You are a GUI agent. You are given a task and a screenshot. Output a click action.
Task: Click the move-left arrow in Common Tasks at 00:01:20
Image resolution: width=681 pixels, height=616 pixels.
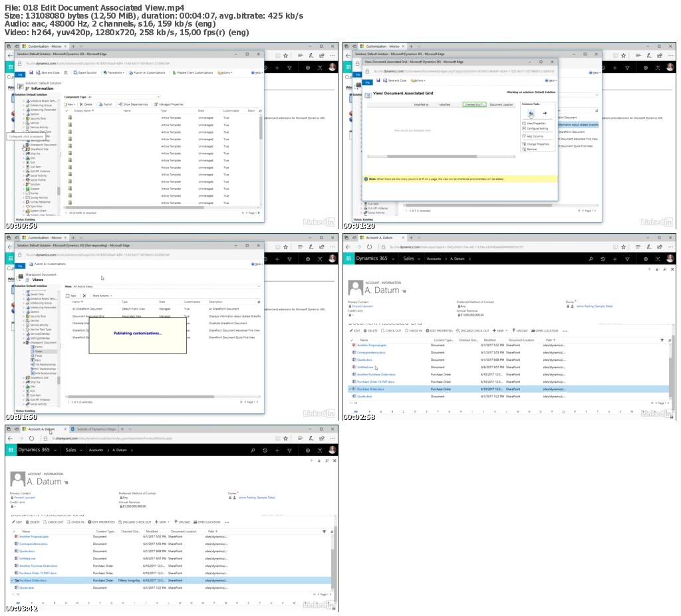coord(531,114)
